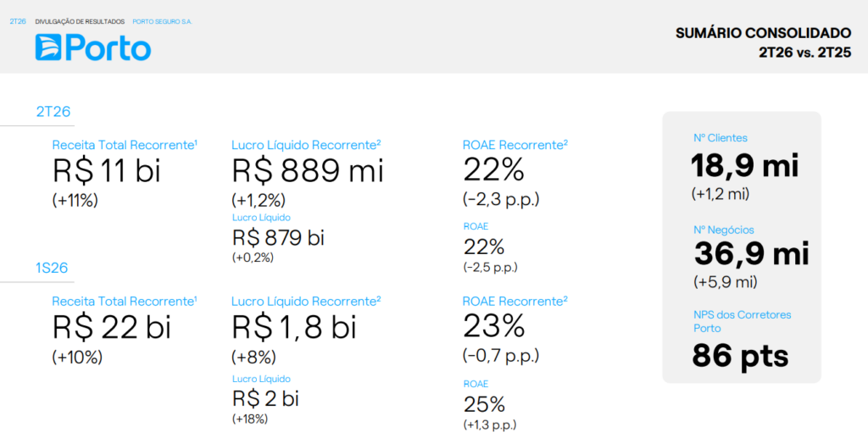The width and height of the screenshot is (868, 438).
Task: Click the R$ 1,8 bi recurring profit
Action: tap(294, 327)
